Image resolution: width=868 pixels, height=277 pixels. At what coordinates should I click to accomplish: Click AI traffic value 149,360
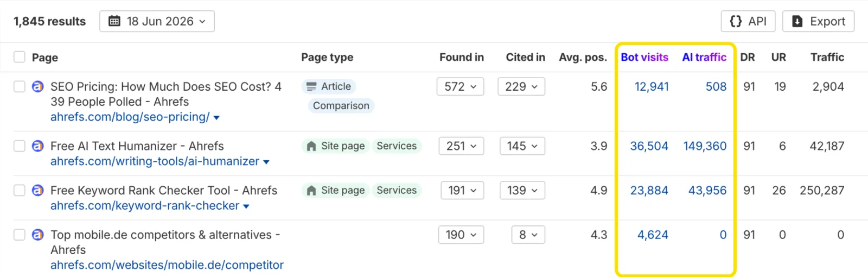click(705, 146)
